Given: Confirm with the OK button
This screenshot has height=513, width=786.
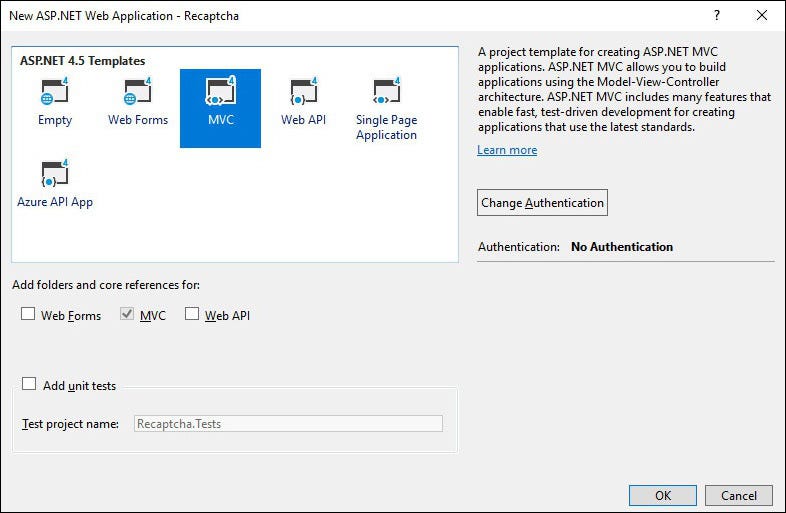Looking at the screenshot, I should pos(663,495).
